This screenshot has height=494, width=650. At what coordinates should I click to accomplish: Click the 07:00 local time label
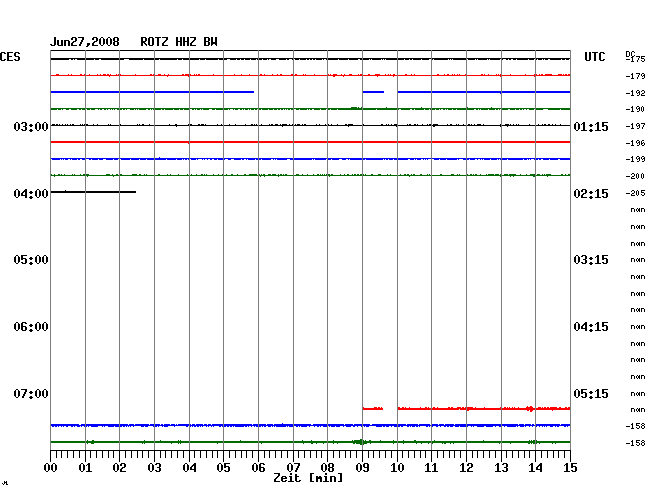click(x=31, y=393)
